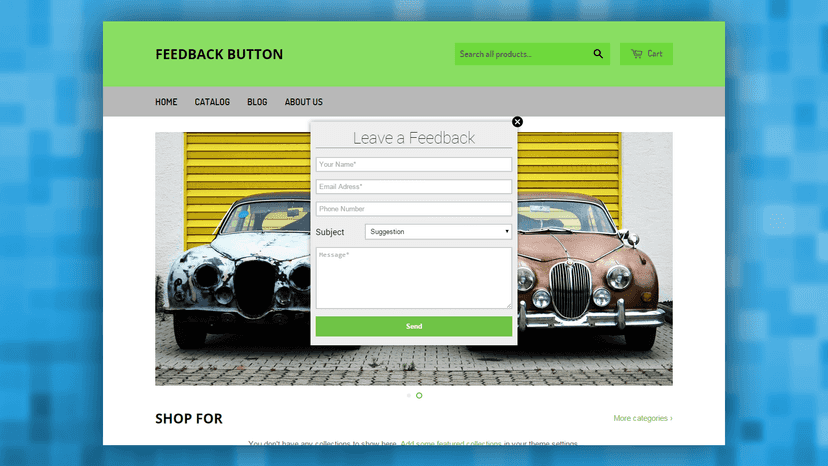The image size is (828, 466).
Task: Open the More categories link
Action: click(x=643, y=418)
